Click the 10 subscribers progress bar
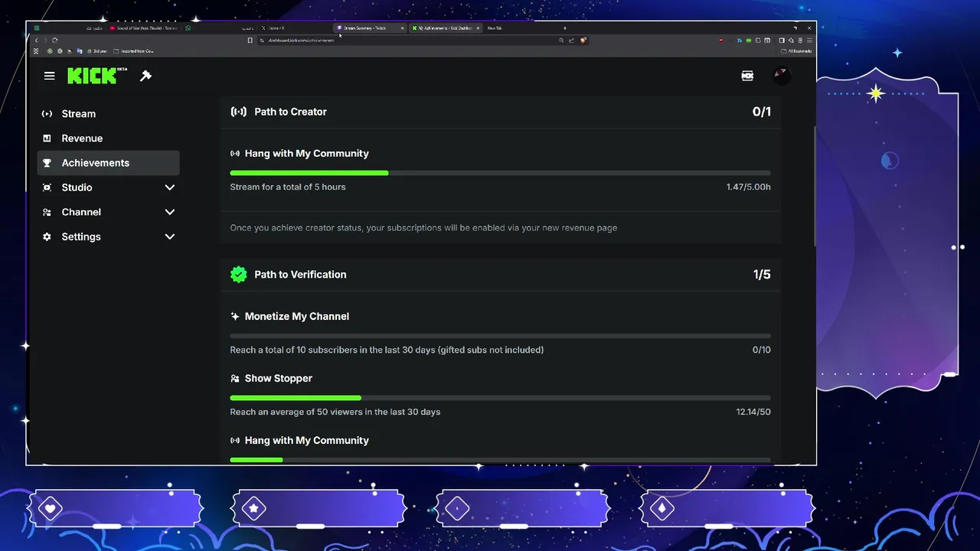Image resolution: width=980 pixels, height=551 pixels. tap(500, 336)
